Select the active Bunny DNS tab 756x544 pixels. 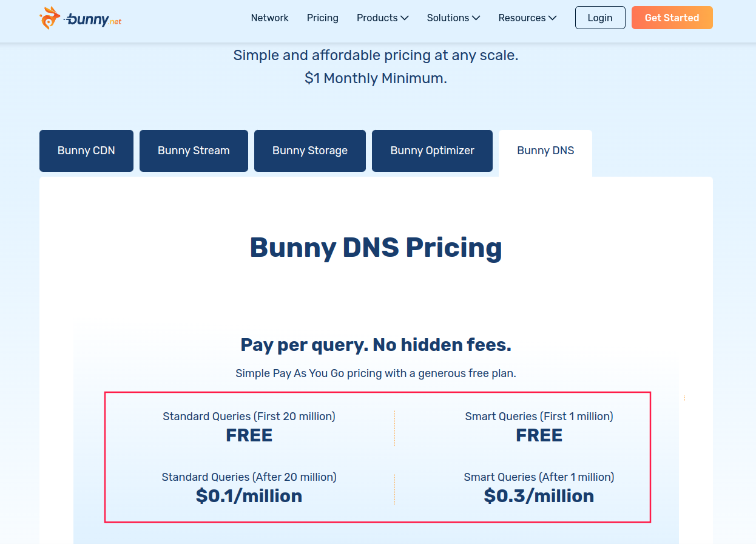(545, 151)
